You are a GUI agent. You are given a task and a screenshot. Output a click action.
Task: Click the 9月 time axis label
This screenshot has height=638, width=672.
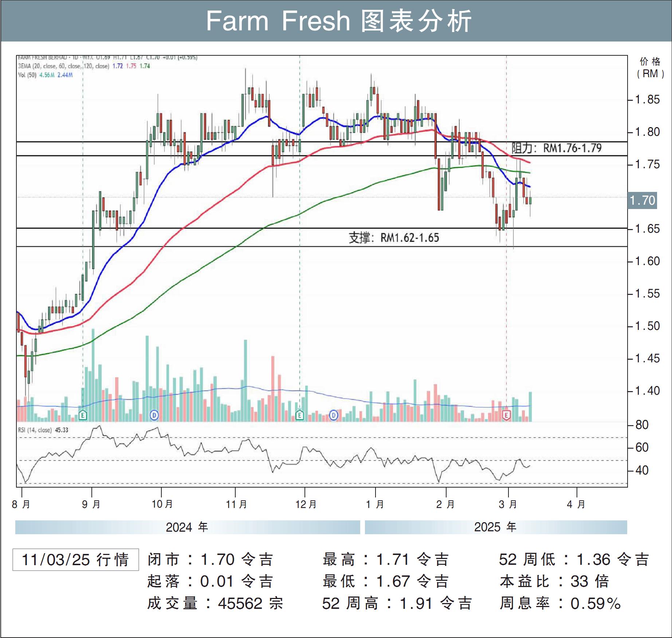point(91,504)
